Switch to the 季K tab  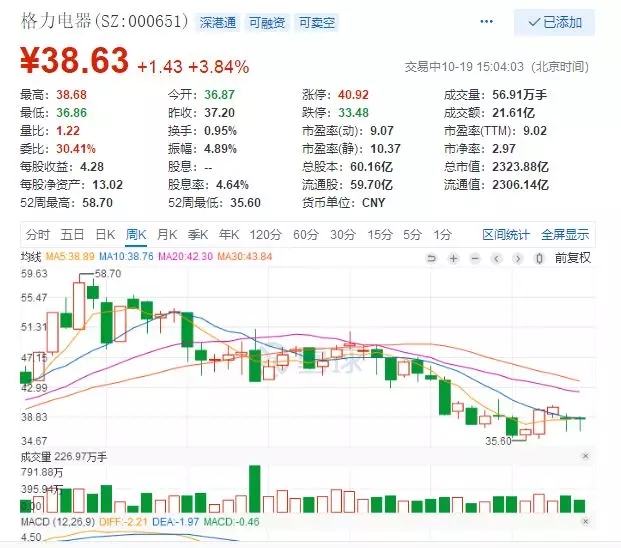(198, 234)
